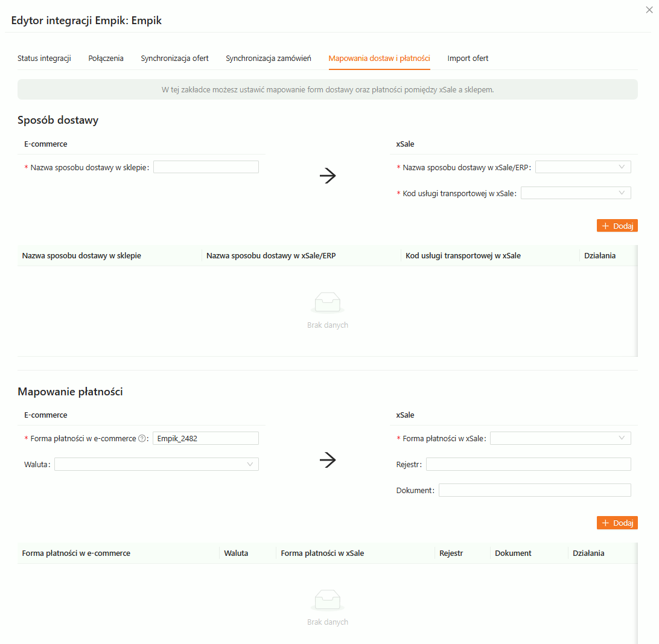659x644 pixels.
Task: Expand the Nazwa sposobu dostawy w xSale/ERP dropdown
Action: click(583, 167)
